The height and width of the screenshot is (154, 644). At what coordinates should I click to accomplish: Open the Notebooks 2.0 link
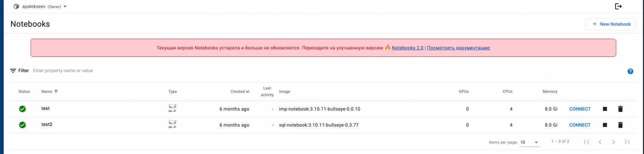pyautogui.click(x=407, y=48)
